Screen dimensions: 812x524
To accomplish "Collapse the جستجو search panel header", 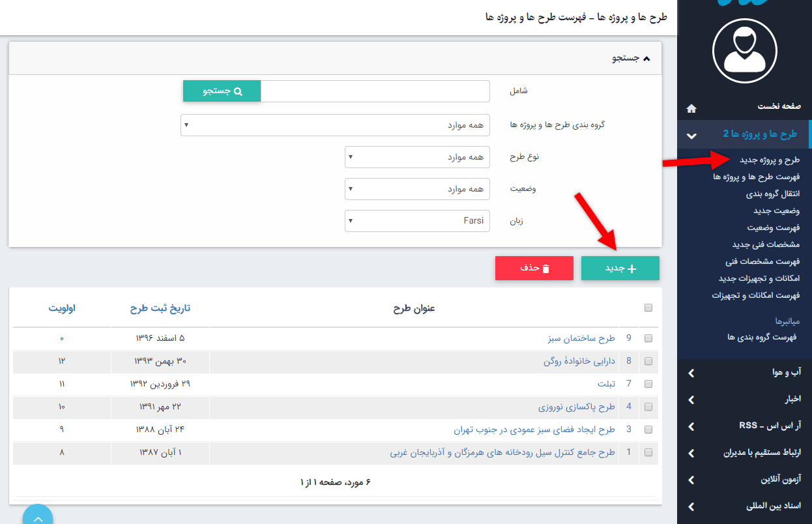I will click(630, 59).
